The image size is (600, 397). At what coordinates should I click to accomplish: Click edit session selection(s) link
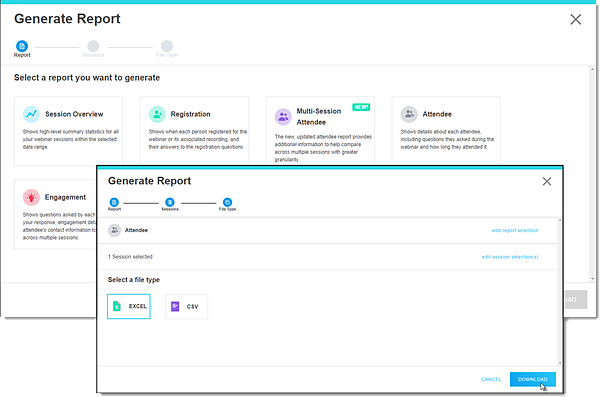(510, 257)
